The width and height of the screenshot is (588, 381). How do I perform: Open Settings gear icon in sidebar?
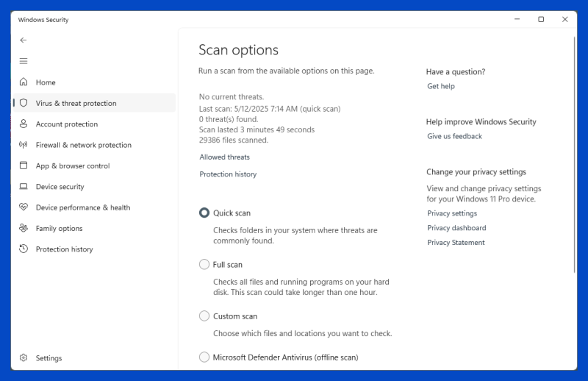(x=24, y=357)
